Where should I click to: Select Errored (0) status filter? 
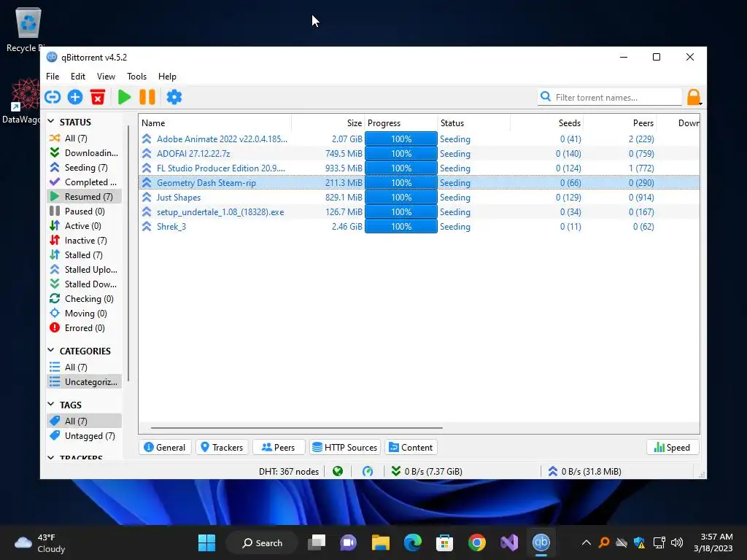click(85, 328)
